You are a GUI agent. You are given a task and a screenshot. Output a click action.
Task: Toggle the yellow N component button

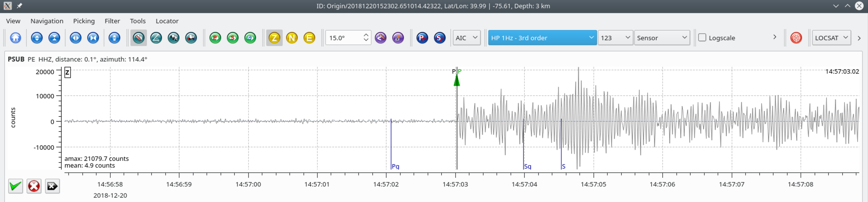(x=292, y=38)
